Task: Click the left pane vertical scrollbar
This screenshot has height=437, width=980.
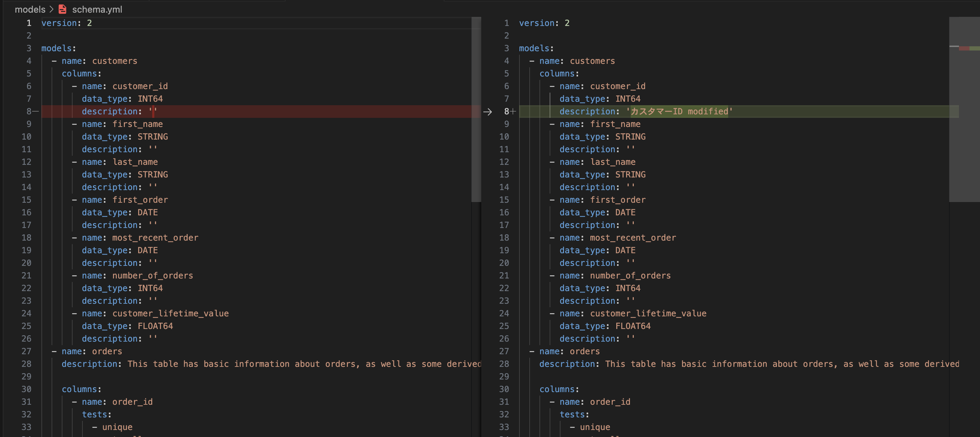Action: coord(476,109)
